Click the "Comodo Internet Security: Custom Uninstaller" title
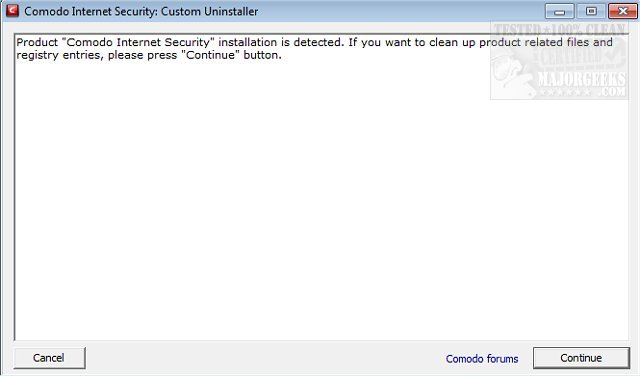This screenshot has width=640, height=376. tap(141, 11)
